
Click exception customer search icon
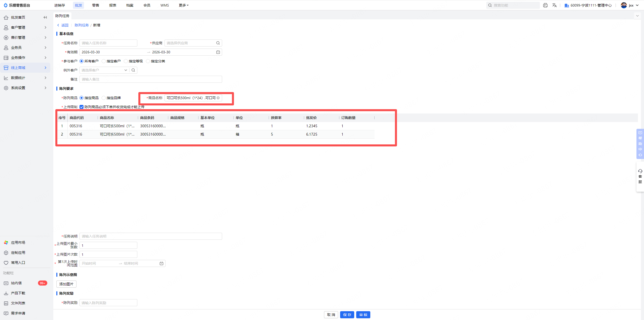(x=133, y=70)
